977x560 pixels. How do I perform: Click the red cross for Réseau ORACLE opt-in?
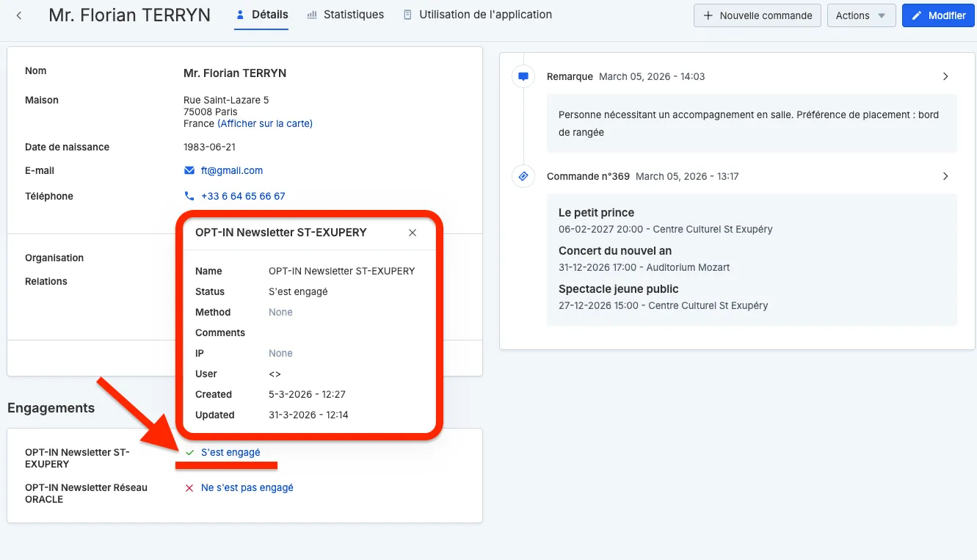point(189,488)
